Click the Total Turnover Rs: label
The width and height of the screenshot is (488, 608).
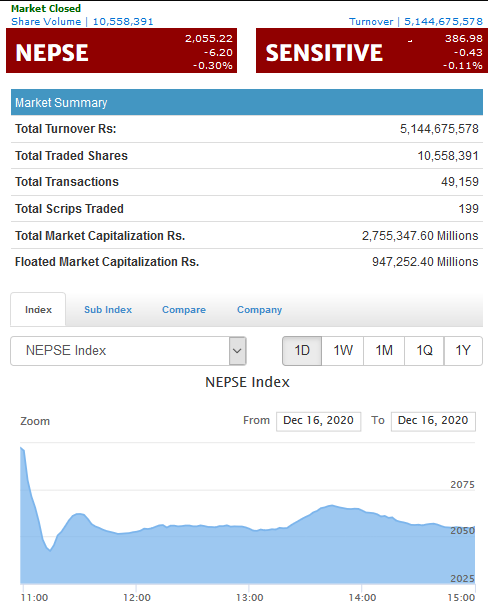click(66, 129)
